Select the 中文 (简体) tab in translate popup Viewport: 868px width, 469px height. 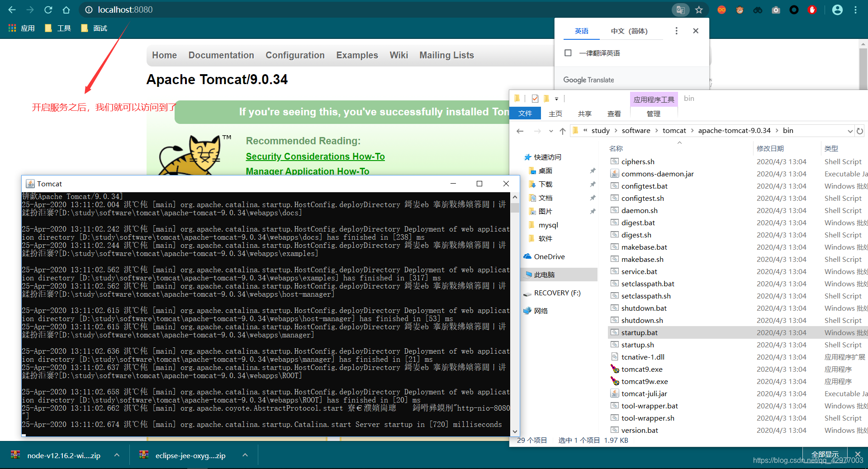coord(629,31)
